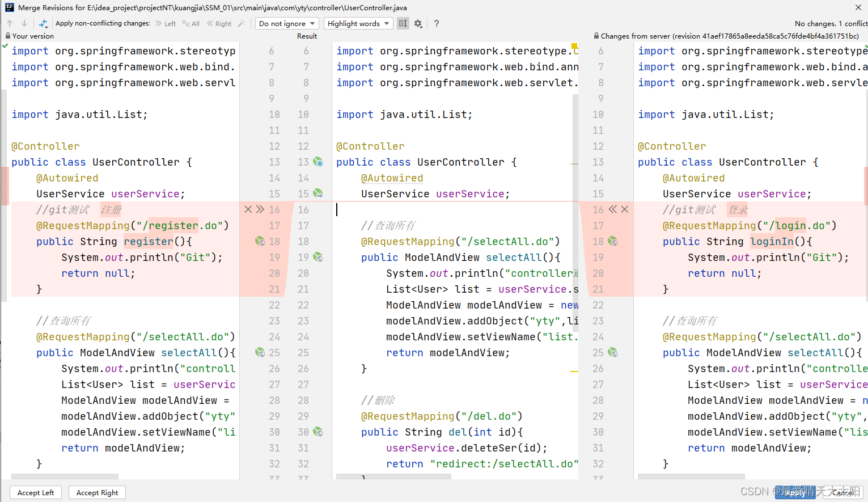The width and height of the screenshot is (868, 502).
Task: Click 'Changes from server' revision label
Action: click(730, 36)
